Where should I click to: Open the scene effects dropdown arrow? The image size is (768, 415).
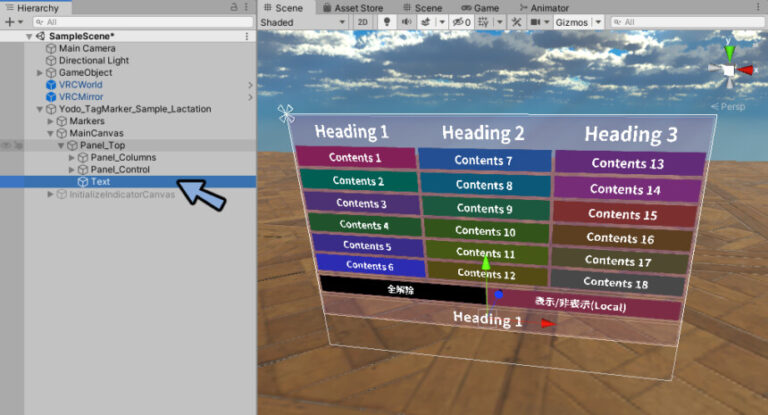(442, 22)
